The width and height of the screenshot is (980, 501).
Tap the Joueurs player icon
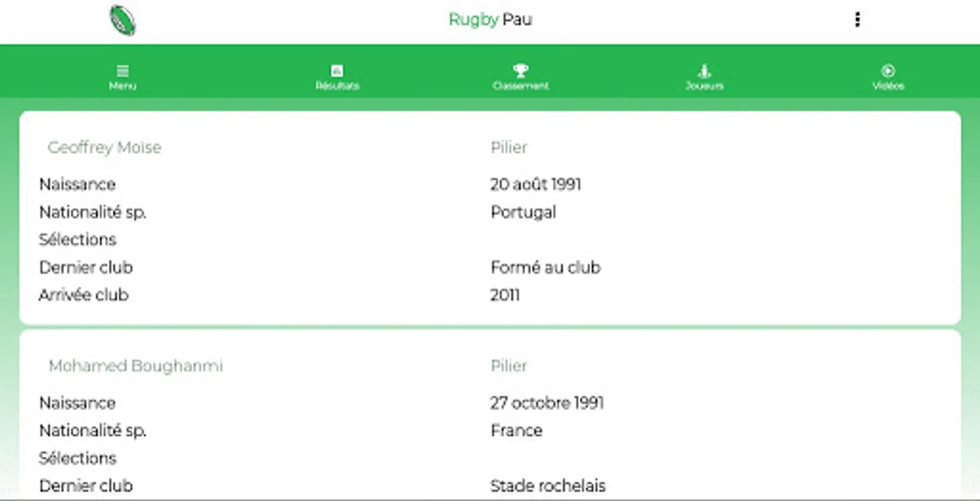point(704,71)
